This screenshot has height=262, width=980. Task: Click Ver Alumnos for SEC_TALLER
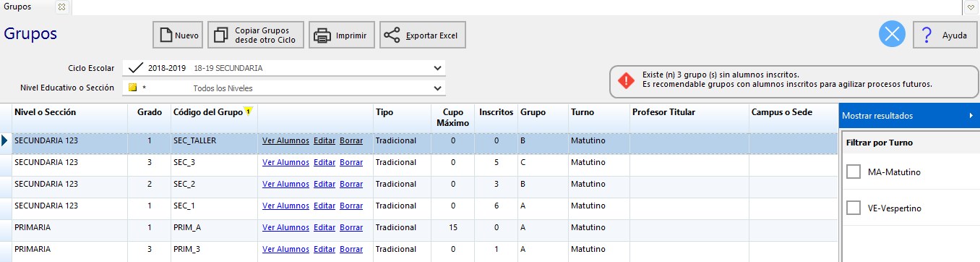285,141
